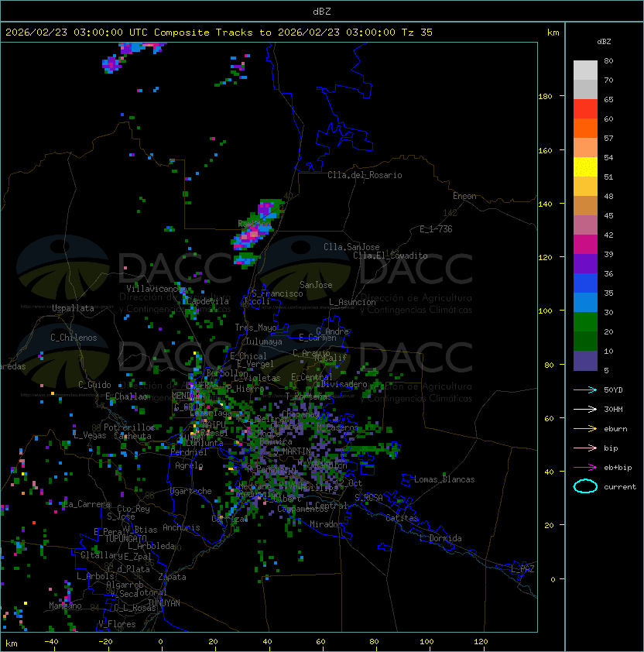
Task: Select the dark orange 60-57 dBZ swatch
Action: click(585, 128)
